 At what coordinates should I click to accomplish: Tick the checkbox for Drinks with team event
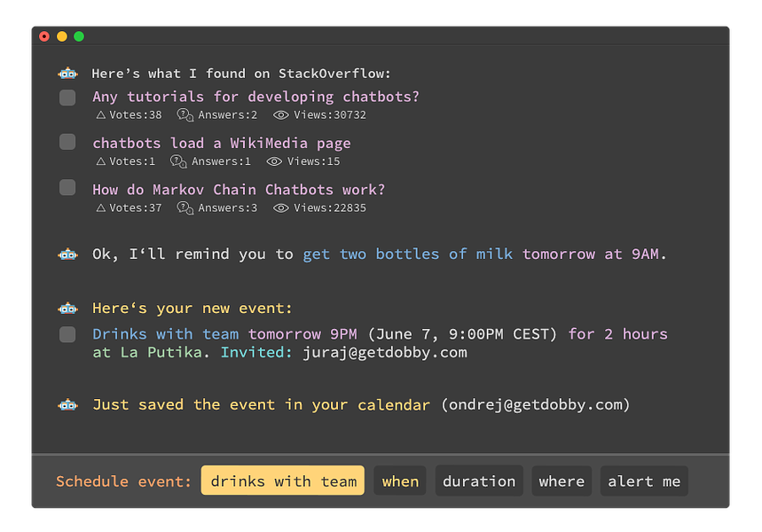pyautogui.click(x=67, y=334)
